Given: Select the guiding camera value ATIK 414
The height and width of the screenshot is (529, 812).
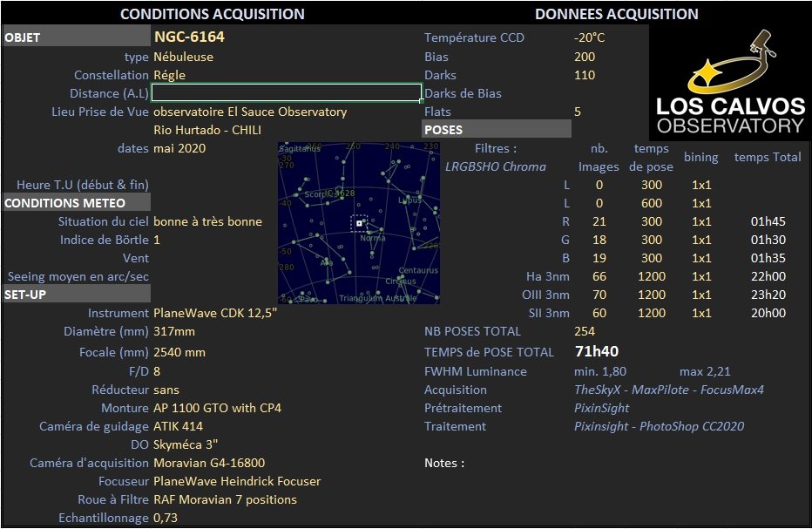Looking at the screenshot, I should pyautogui.click(x=178, y=426).
